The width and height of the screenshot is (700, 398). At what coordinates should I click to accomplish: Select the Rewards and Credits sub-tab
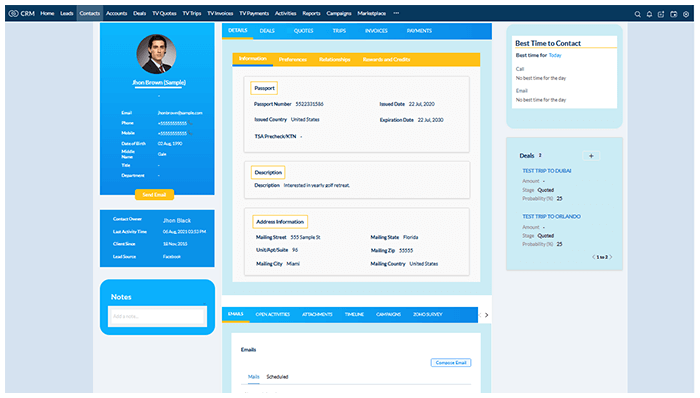click(387, 59)
